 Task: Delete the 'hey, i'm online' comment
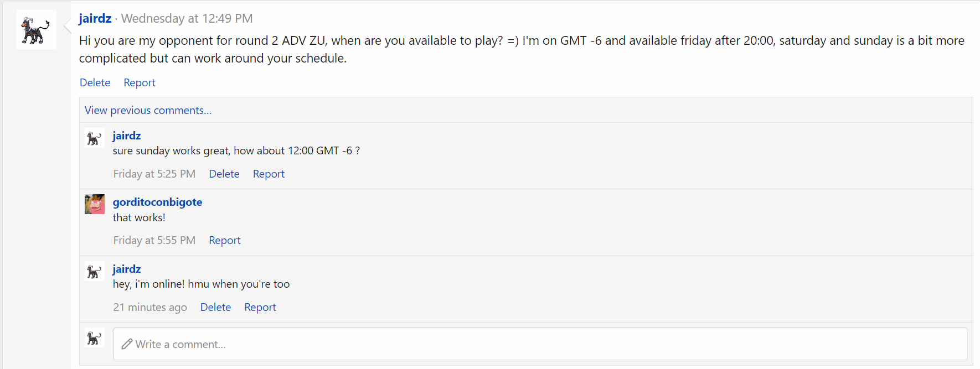tap(215, 307)
